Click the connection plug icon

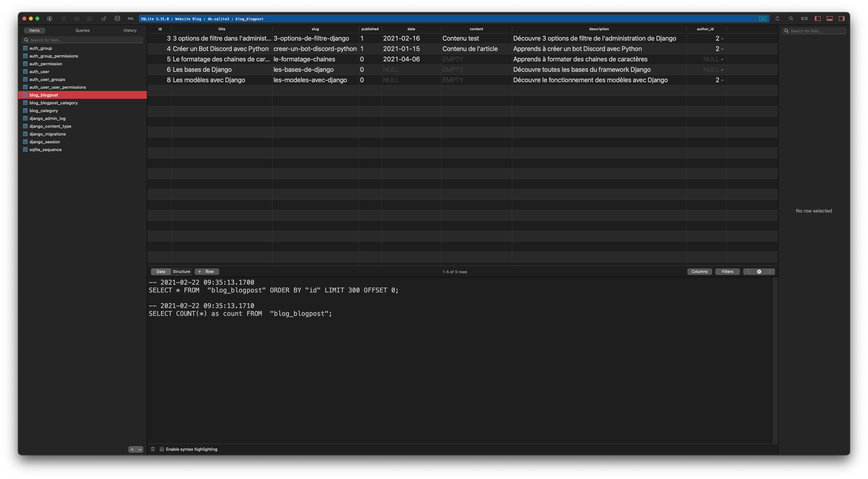pyautogui.click(x=49, y=19)
